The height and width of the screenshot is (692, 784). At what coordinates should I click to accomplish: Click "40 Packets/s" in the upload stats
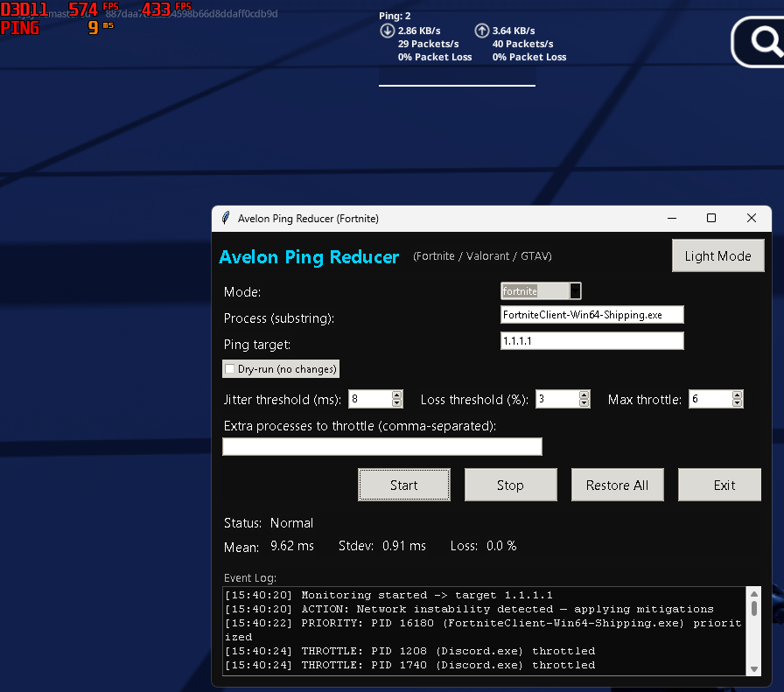pos(522,44)
